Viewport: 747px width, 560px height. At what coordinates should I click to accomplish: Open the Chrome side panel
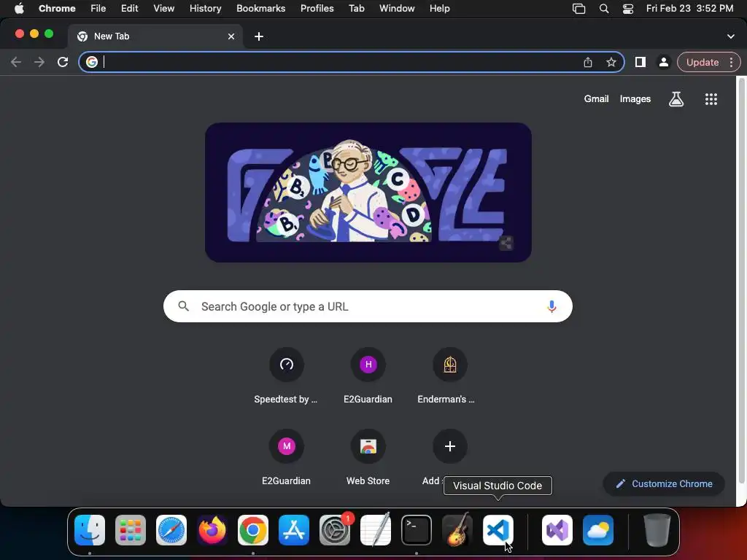(x=640, y=63)
